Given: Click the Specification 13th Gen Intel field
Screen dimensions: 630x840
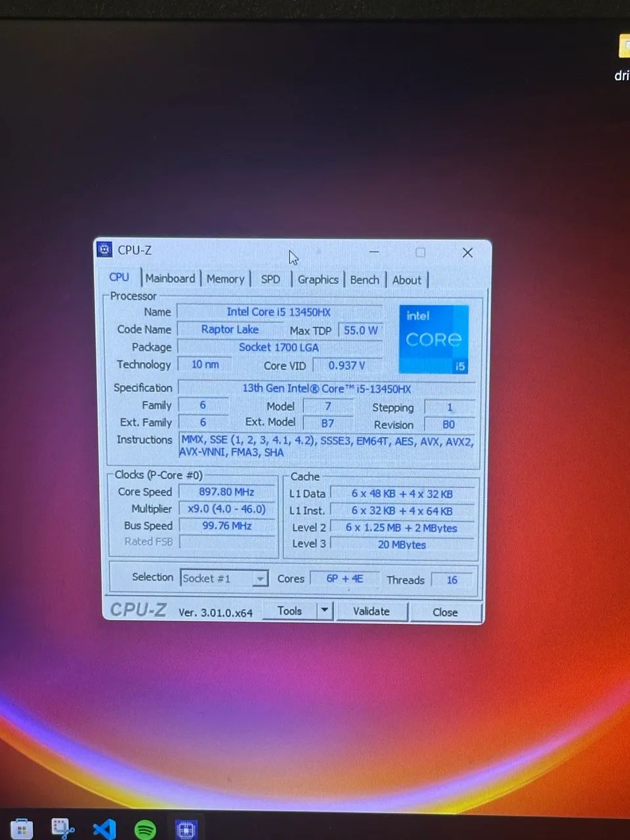Looking at the screenshot, I should (326, 388).
